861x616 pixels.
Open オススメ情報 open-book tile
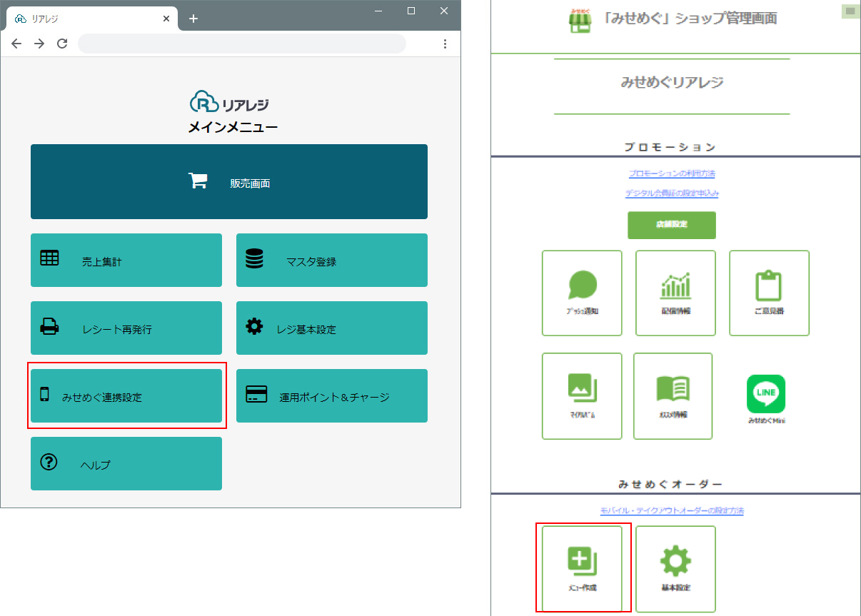[673, 396]
